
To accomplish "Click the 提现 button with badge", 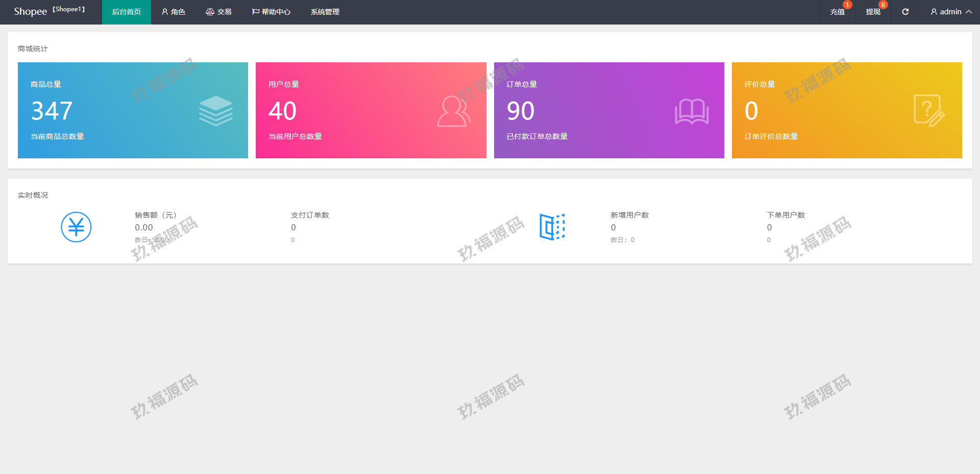I will (x=873, y=12).
